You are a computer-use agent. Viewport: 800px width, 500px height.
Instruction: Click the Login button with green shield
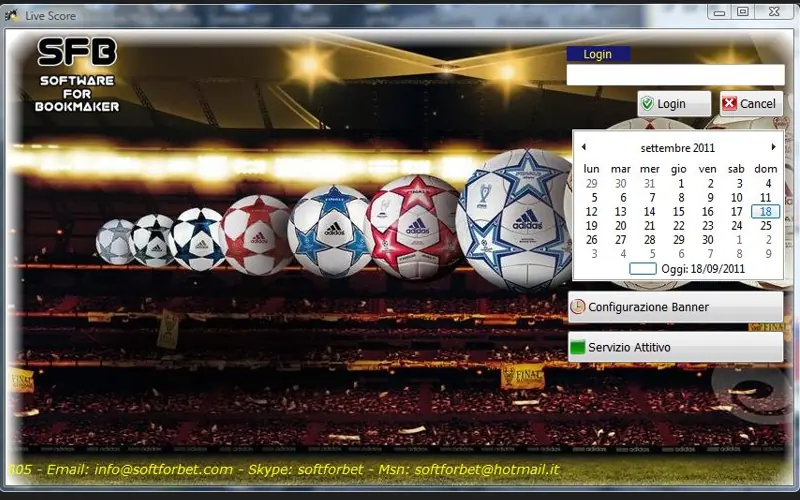[x=674, y=104]
